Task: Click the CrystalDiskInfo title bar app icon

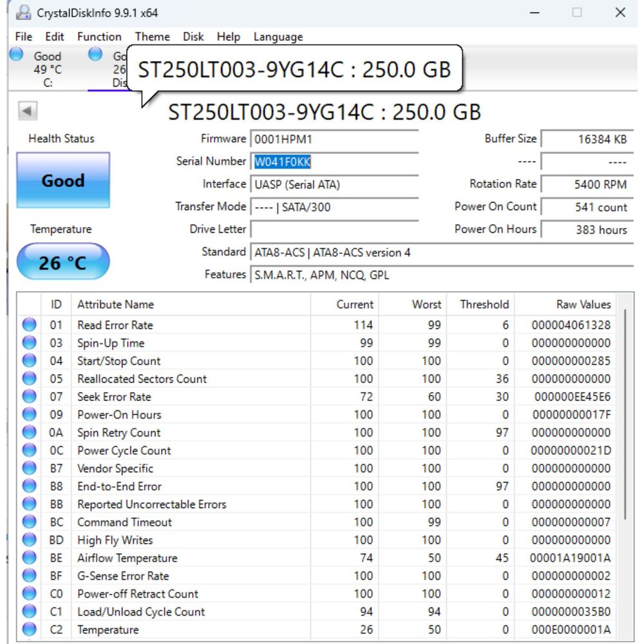Action: click(x=23, y=13)
